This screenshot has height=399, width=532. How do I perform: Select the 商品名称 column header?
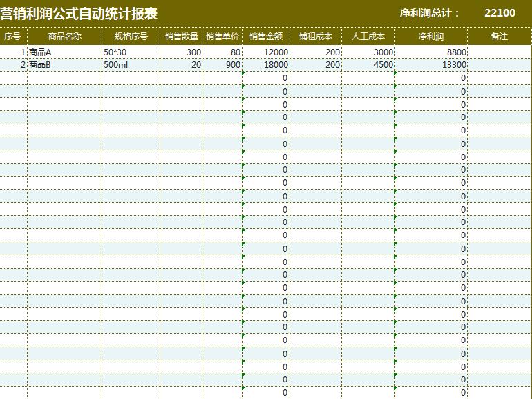pos(64,37)
